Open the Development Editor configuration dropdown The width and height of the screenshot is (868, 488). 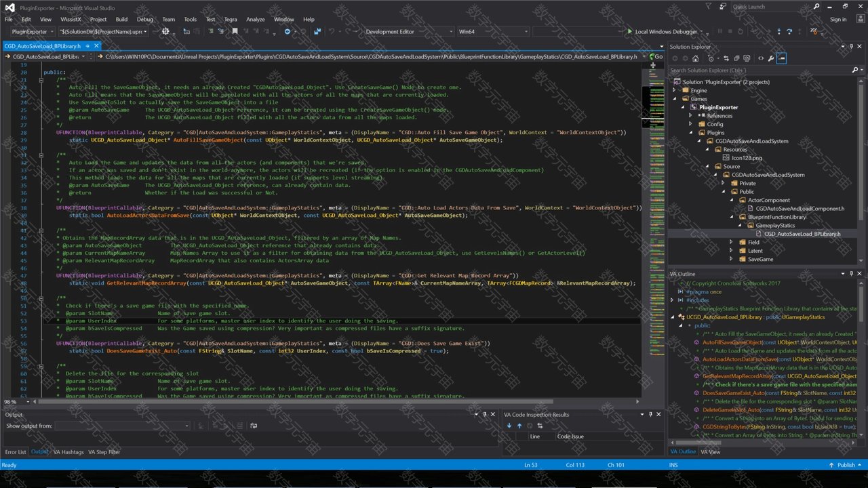click(x=409, y=32)
